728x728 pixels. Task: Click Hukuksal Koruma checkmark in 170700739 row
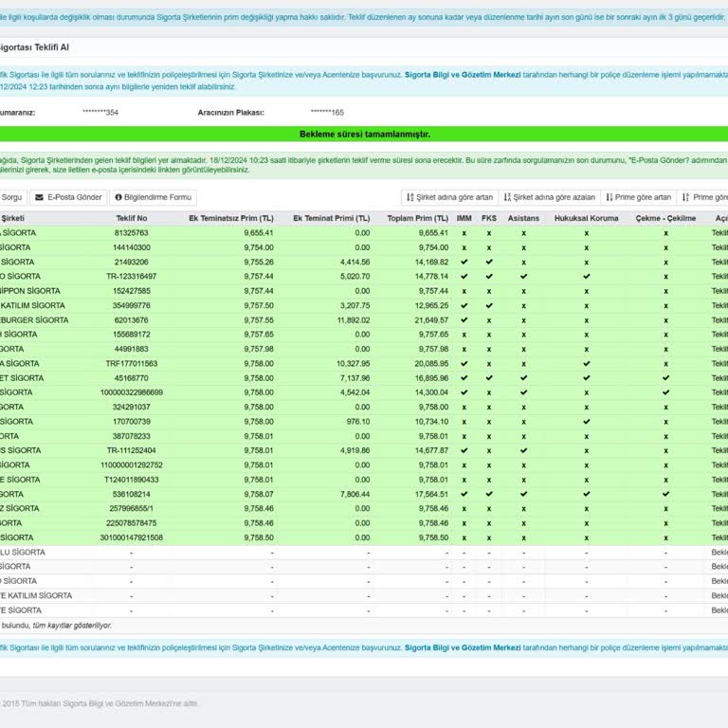tap(587, 422)
